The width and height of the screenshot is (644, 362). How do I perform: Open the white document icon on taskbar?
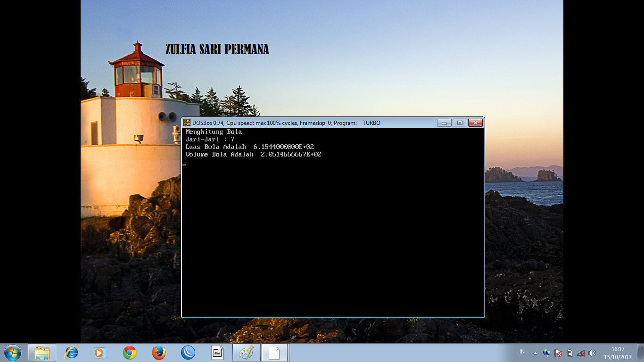coord(275,353)
